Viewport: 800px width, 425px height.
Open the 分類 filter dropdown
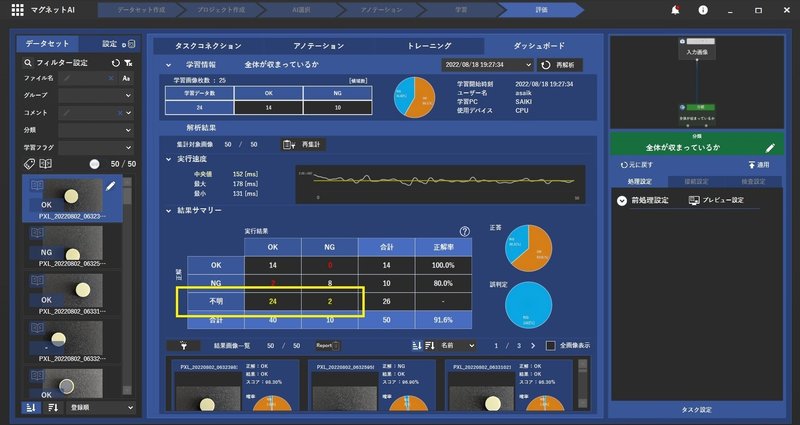pos(96,130)
